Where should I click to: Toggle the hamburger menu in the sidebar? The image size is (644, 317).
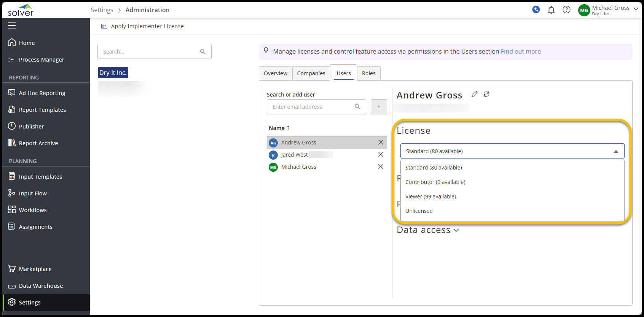tap(12, 25)
